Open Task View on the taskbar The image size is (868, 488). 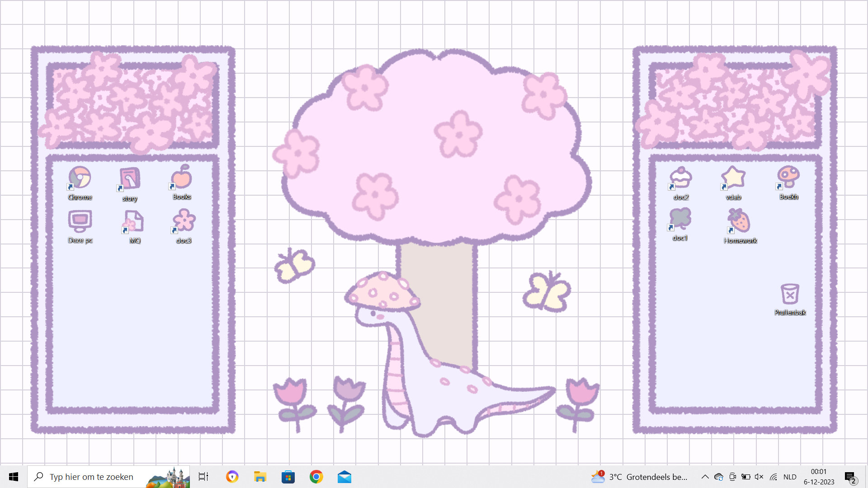click(x=203, y=476)
